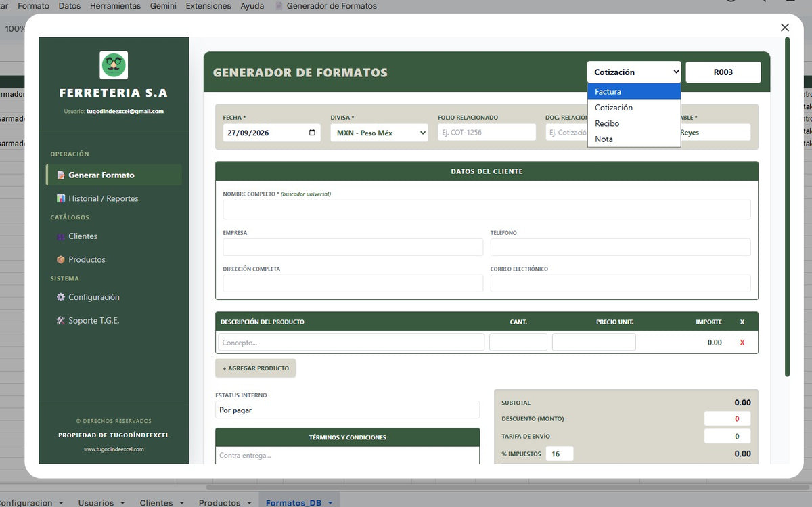Remove the product row with red X
Image resolution: width=812 pixels, height=507 pixels.
pos(742,343)
